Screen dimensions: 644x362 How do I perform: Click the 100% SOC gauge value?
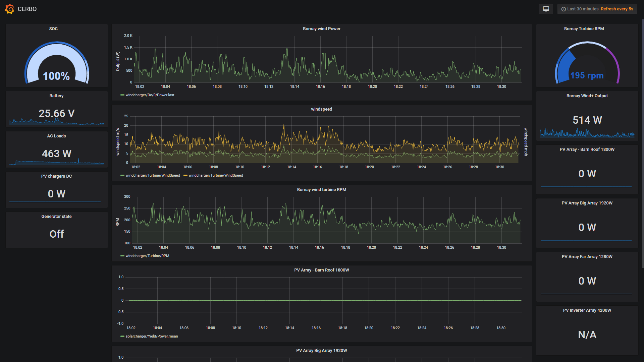pyautogui.click(x=56, y=76)
